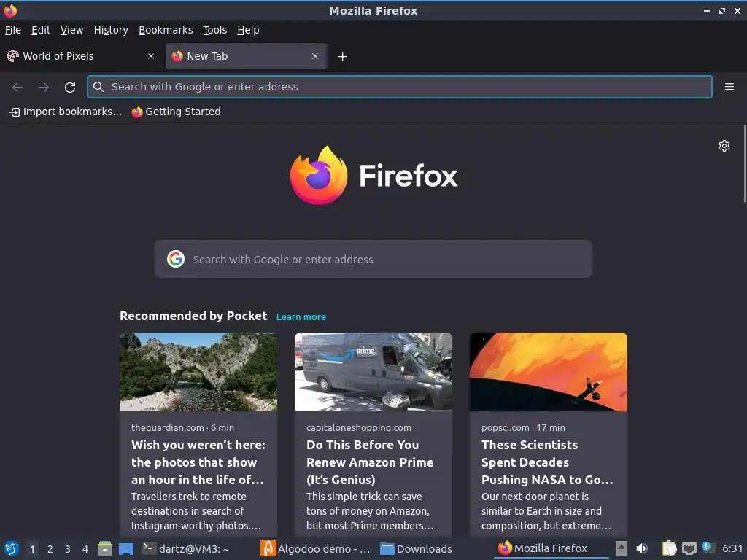
Task: Switch to Algodoo demo window
Action: click(x=316, y=549)
